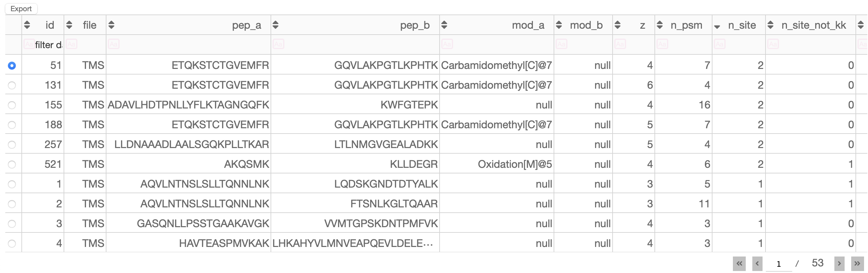Pick radio button on the id 4 row

[12, 243]
